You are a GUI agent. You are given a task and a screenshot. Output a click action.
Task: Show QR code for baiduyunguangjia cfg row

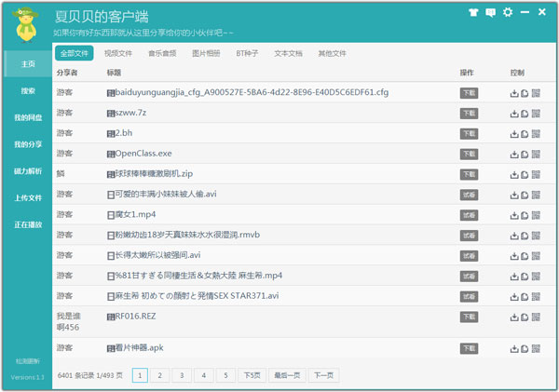pyautogui.click(x=536, y=93)
